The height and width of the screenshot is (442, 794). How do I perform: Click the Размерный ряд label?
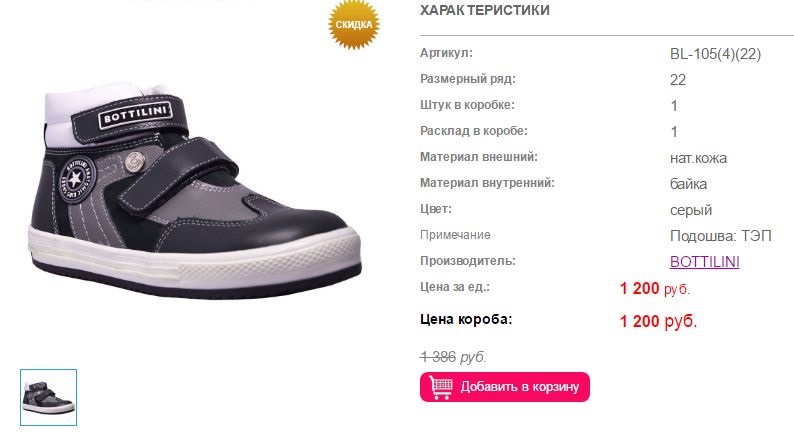pos(467,79)
